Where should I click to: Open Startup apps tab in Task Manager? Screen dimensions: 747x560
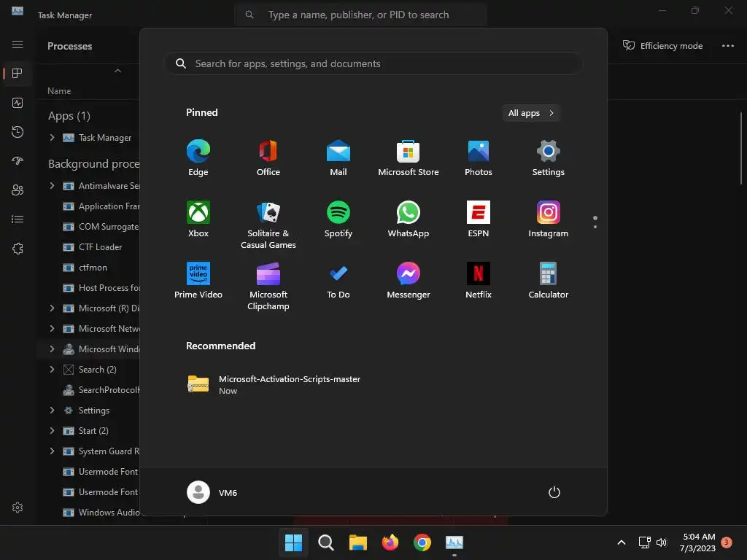18,161
